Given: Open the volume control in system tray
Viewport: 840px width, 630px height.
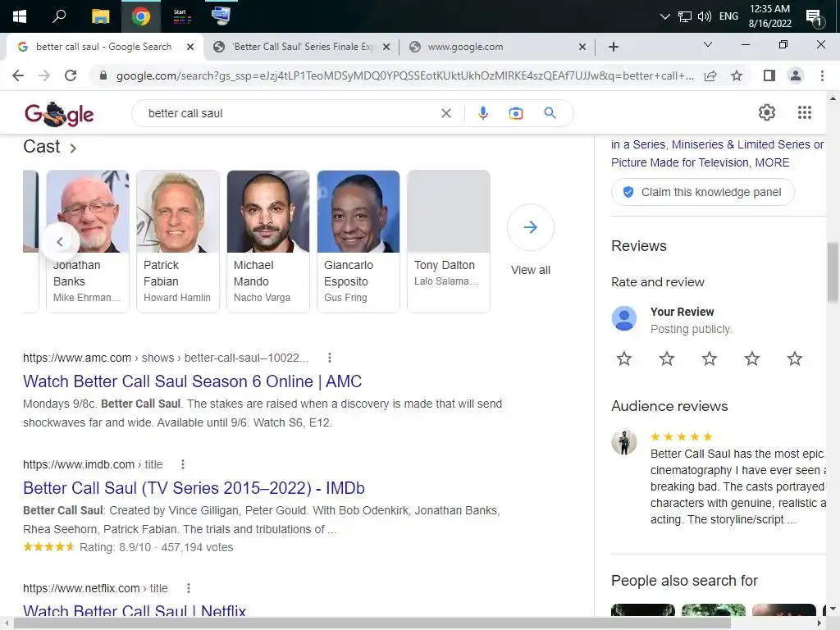Looking at the screenshot, I should 705,16.
